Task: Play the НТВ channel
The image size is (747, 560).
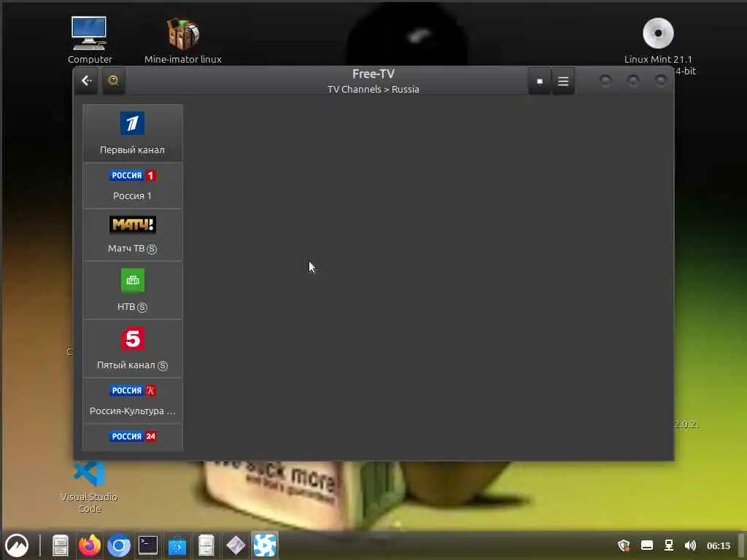Action: pyautogui.click(x=133, y=290)
